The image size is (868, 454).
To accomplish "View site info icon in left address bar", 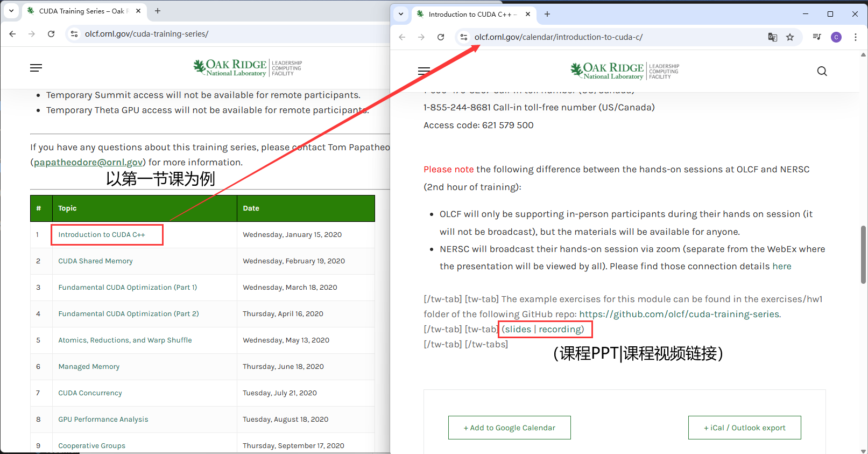I will click(74, 34).
